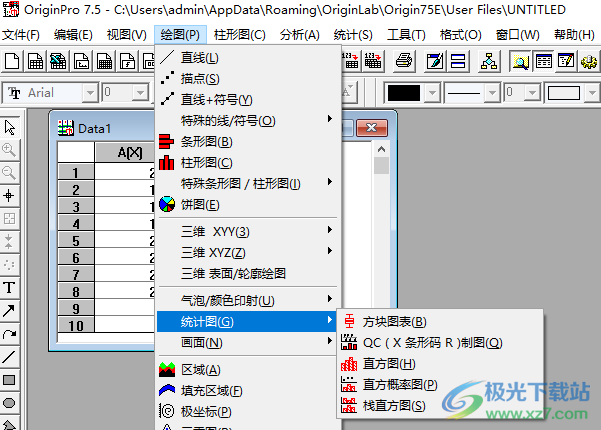Select 栈直方图(S) option
This screenshot has height=430, width=601.
(440, 405)
